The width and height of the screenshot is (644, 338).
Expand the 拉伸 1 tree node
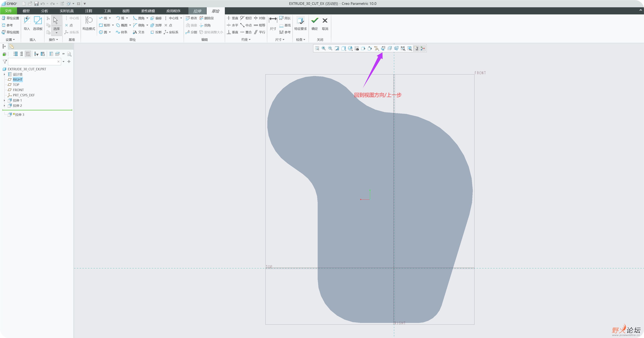pyautogui.click(x=4, y=100)
